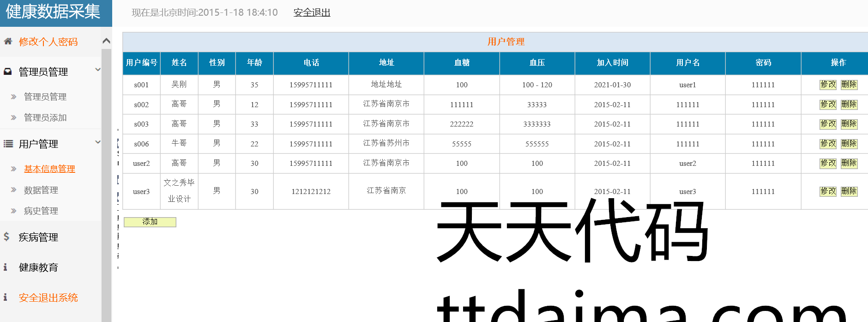Click the 安全退出 link at top
The width and height of the screenshot is (868, 322).
click(312, 12)
